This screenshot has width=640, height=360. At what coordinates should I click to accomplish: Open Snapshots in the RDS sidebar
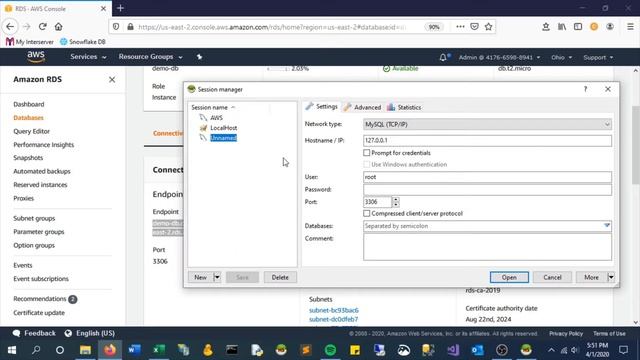coord(28,158)
